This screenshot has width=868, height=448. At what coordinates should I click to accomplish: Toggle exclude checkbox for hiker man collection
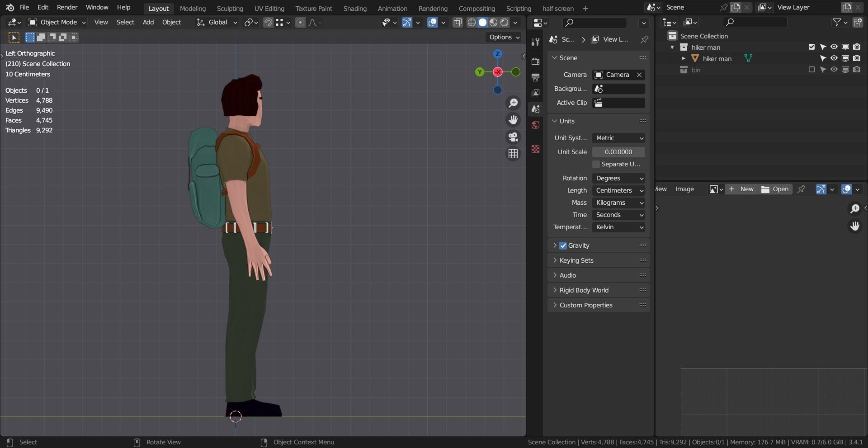pos(811,47)
